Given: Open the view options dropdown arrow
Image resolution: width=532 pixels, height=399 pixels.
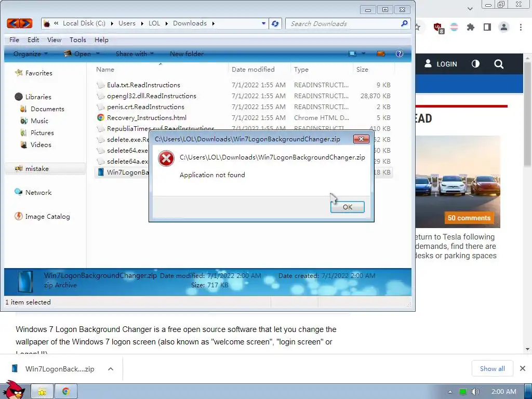Looking at the screenshot, I should tap(363, 54).
